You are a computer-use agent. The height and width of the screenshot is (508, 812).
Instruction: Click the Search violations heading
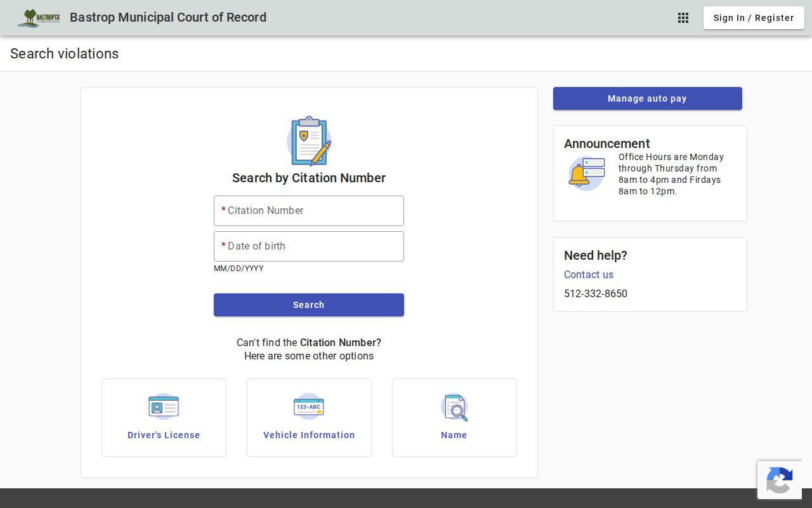pyautogui.click(x=65, y=53)
